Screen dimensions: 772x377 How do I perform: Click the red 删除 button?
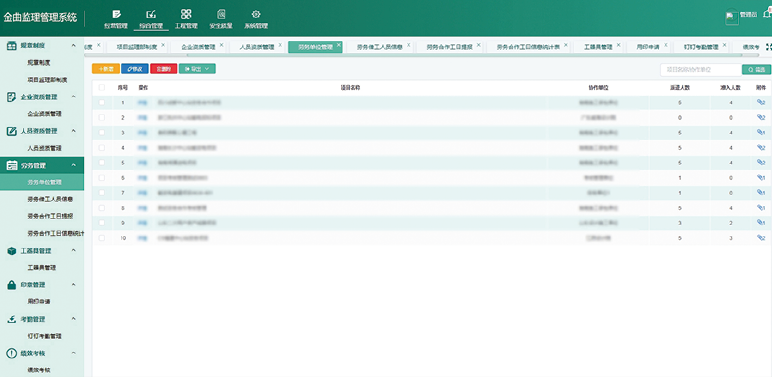point(163,69)
